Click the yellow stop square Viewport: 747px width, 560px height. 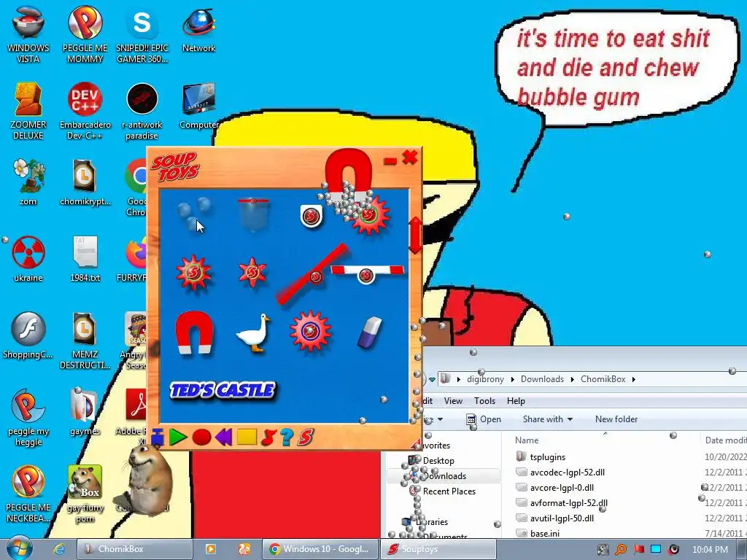point(247,437)
